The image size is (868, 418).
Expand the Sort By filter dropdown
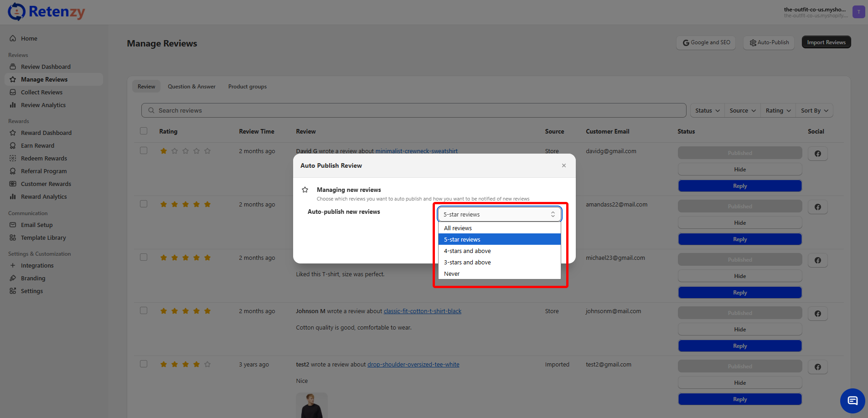point(814,111)
